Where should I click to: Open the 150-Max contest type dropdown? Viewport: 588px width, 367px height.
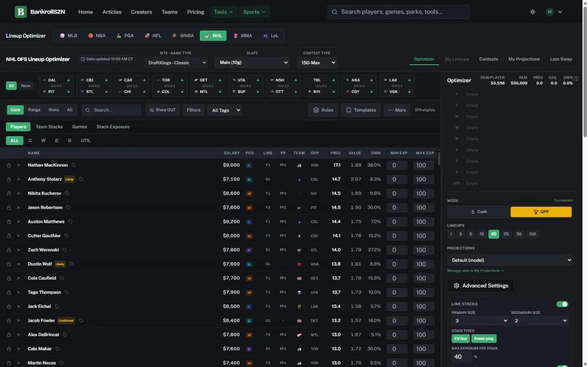point(317,62)
